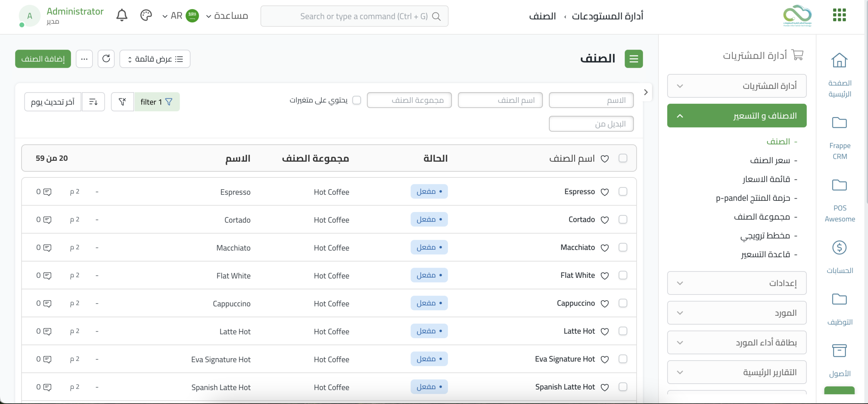The width and height of the screenshot is (868, 404).
Task: Tick the select-all header checkbox
Action: pyautogui.click(x=623, y=158)
